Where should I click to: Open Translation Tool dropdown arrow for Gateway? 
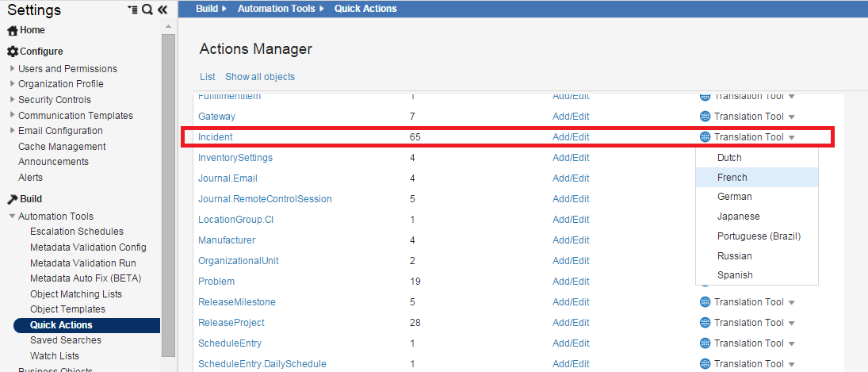792,117
